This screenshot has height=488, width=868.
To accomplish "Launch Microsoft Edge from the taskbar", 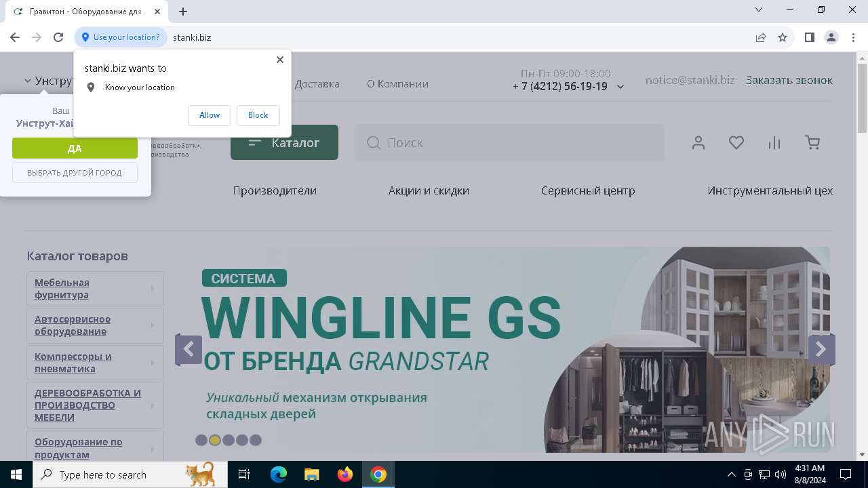I will click(279, 474).
